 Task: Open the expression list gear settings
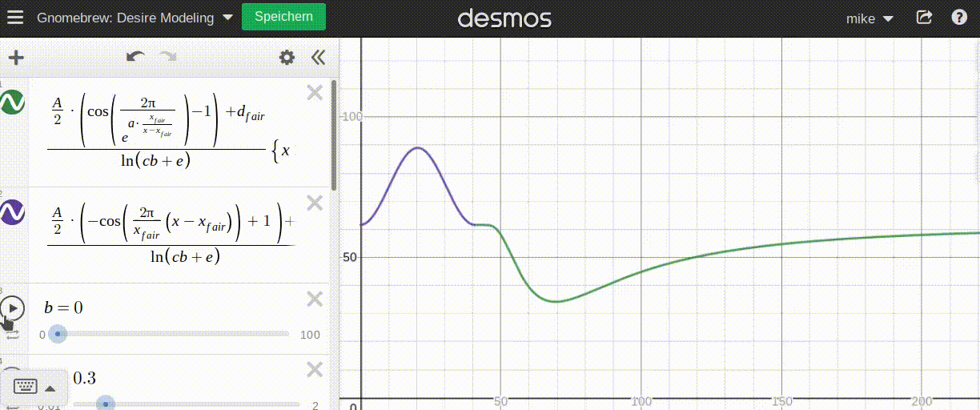(287, 57)
